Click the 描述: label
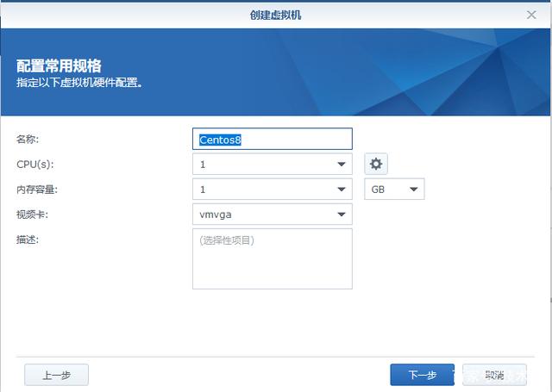 28,240
